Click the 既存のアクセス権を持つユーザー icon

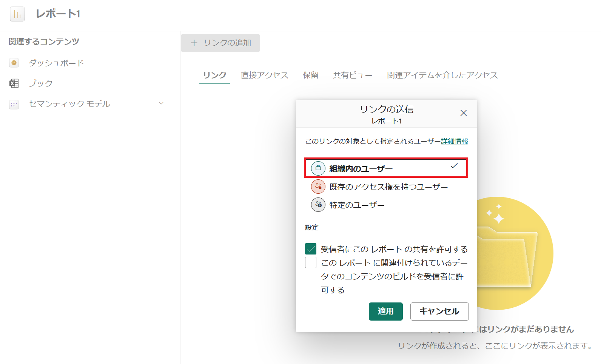click(318, 187)
